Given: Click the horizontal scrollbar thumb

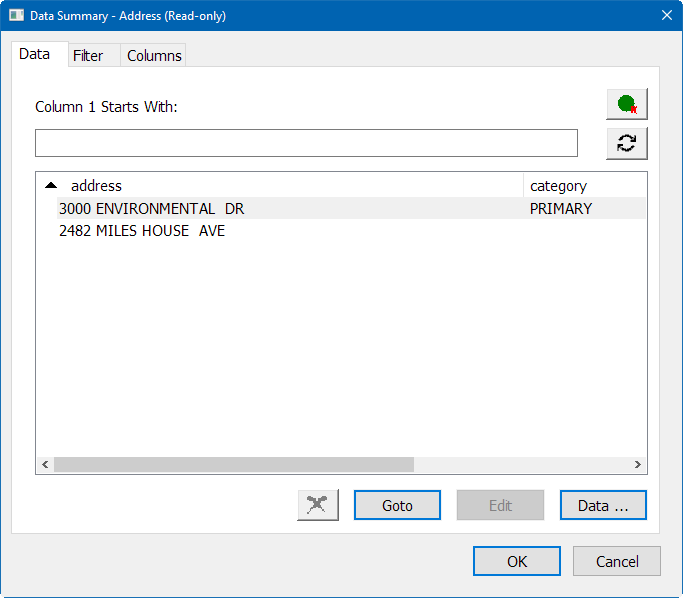Looking at the screenshot, I should point(233,465).
